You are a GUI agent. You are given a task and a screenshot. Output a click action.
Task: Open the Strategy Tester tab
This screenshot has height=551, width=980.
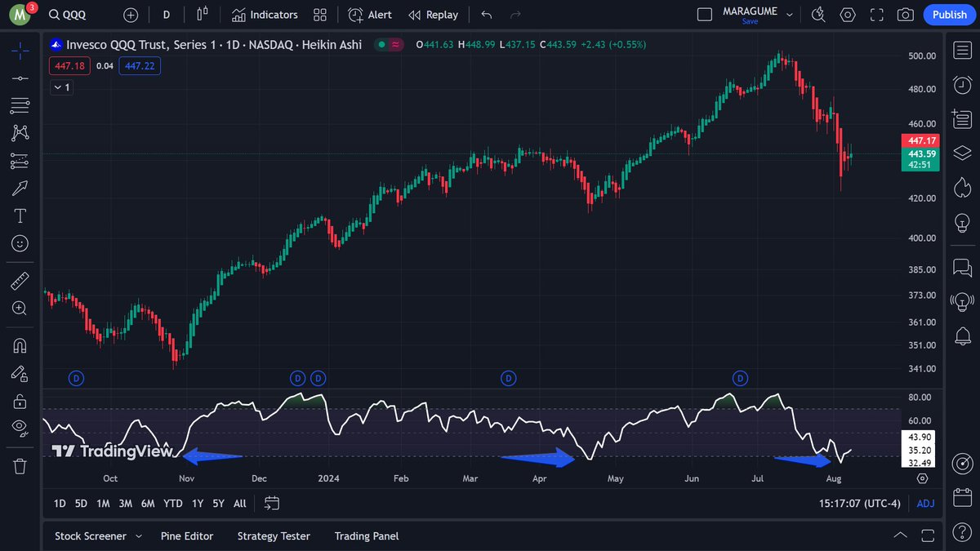274,536
